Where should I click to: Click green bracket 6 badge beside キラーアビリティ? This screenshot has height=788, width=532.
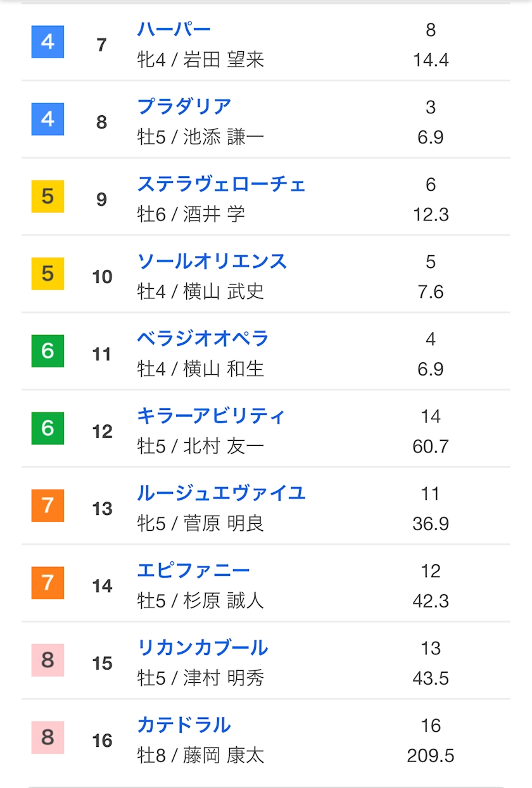click(47, 428)
